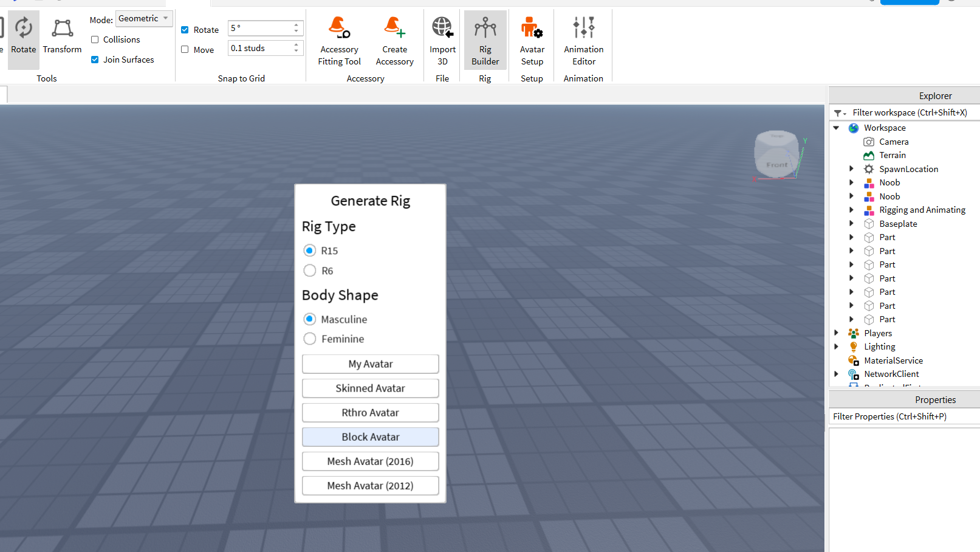Viewport: 980px width, 552px height.
Task: Open the Import 3D tool
Action: (442, 41)
